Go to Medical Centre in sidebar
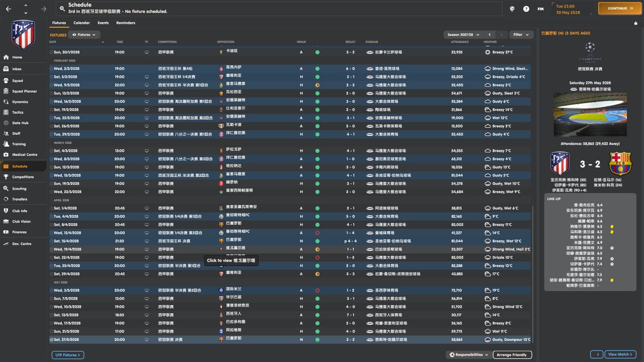644x362 pixels. coord(6,155)
